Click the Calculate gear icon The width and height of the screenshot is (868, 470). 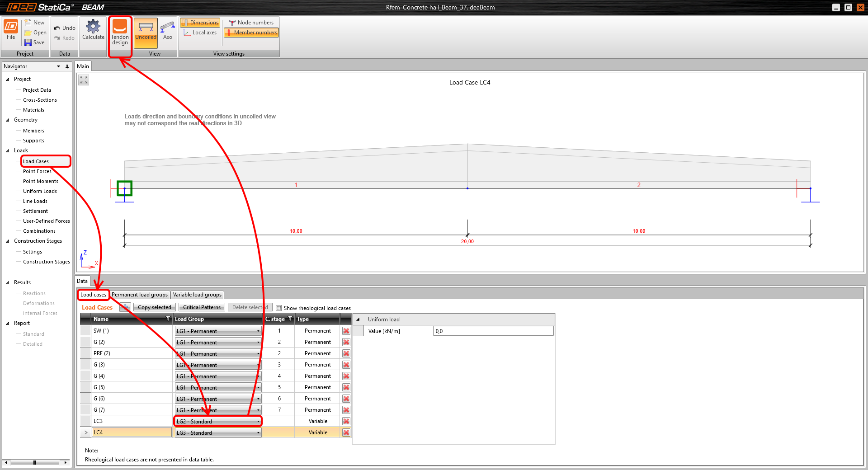click(93, 27)
